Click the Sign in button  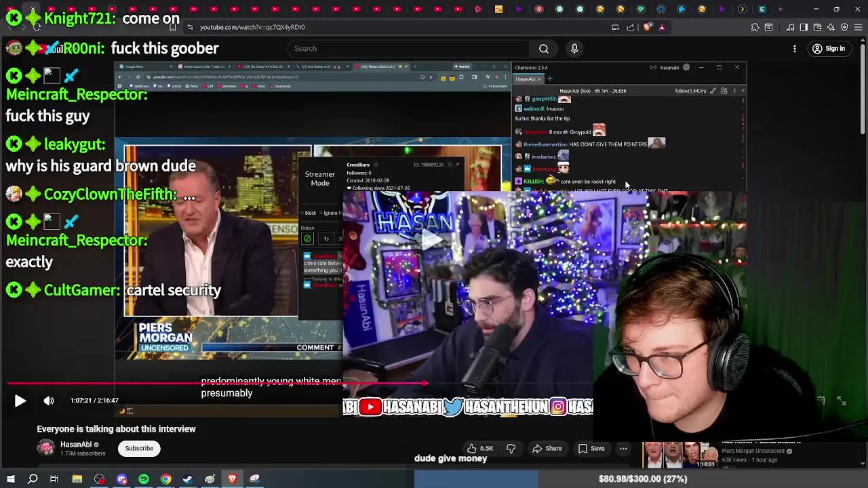click(x=829, y=49)
